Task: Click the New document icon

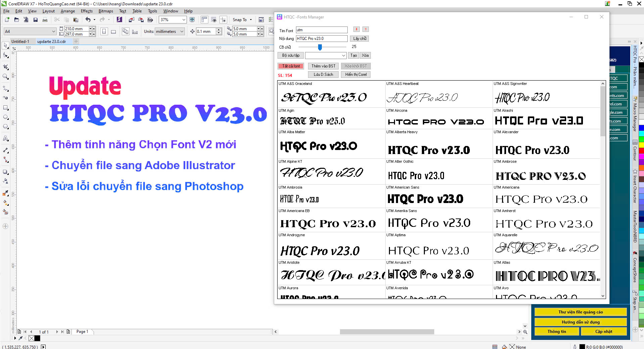Action: [7, 20]
